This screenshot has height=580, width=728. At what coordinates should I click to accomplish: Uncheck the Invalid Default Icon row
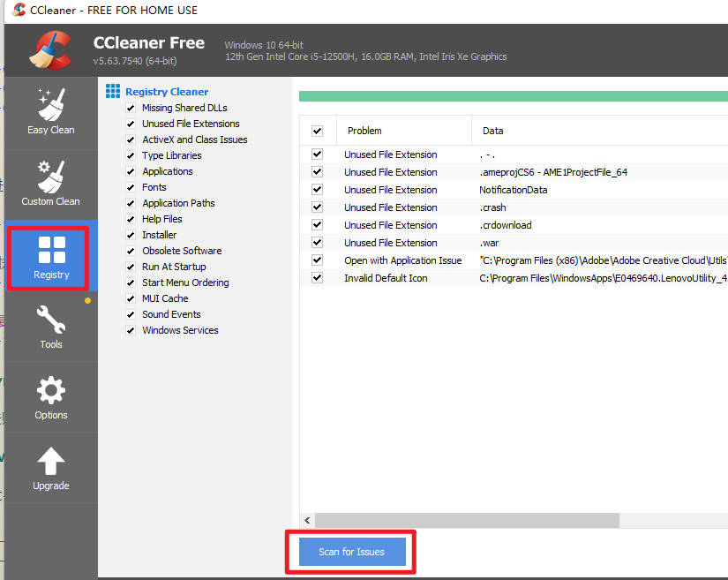click(x=317, y=278)
